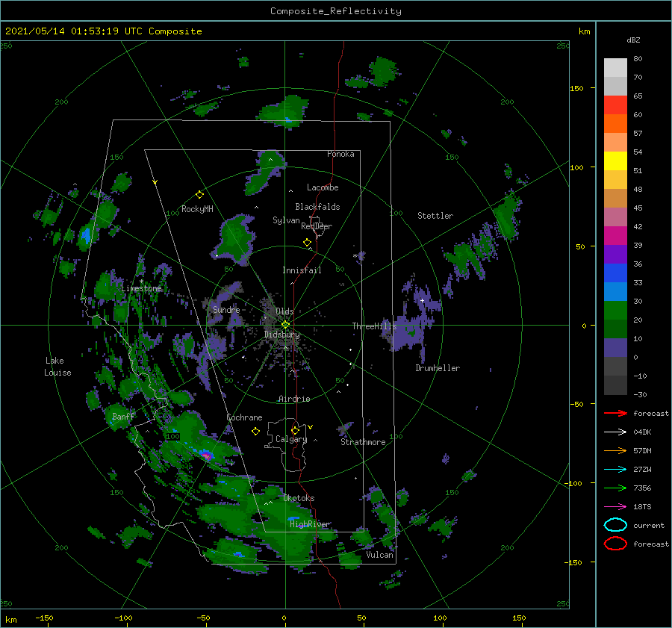Click the Strathmore city label
This screenshot has height=628, width=672.
[x=363, y=442]
